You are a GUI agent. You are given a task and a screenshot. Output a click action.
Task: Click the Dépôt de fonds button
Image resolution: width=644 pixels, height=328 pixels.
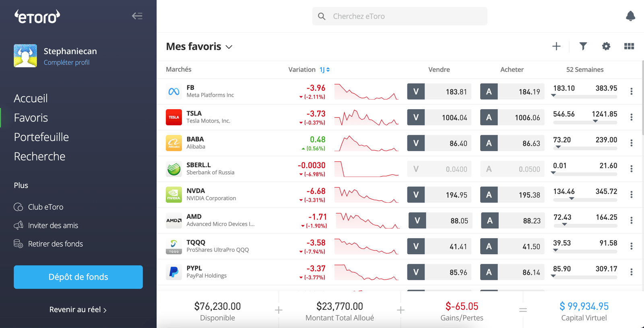[78, 277]
